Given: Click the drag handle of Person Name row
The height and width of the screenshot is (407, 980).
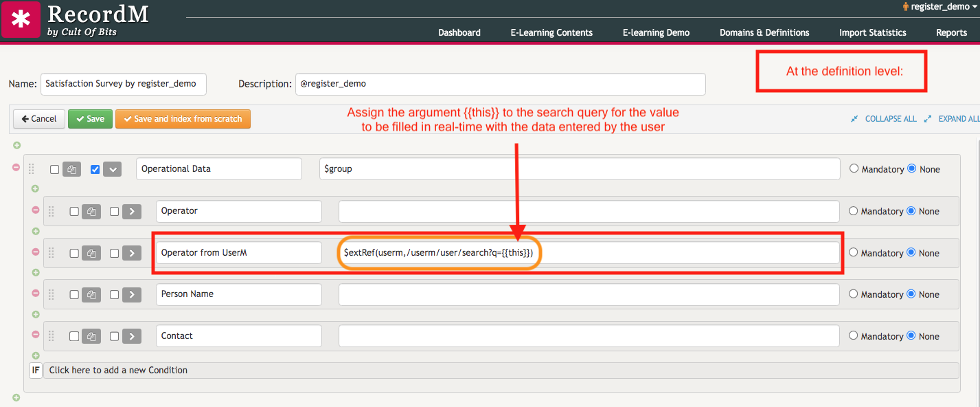Looking at the screenshot, I should (x=51, y=294).
